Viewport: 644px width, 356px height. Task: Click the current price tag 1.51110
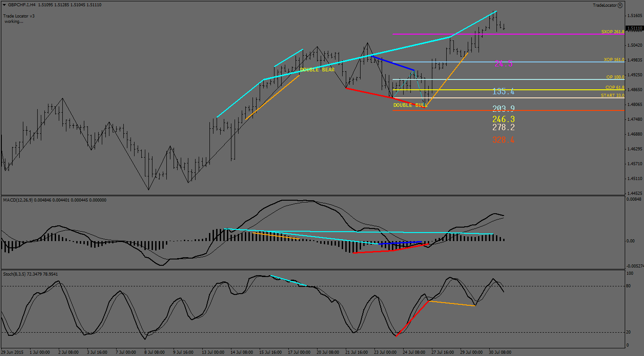(634, 28)
